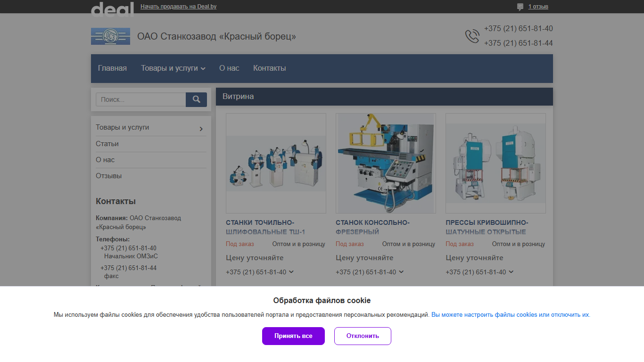Open 'СТАНКИ ТОЧИЛЬНО-ШЛИФОВАЛЬНЫЕ ТШ-1' title
644x362 pixels.
tap(266, 227)
